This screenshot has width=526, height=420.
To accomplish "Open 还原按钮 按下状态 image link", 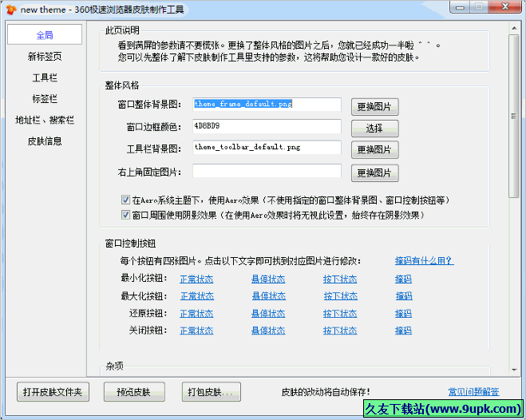I will 340,314.
